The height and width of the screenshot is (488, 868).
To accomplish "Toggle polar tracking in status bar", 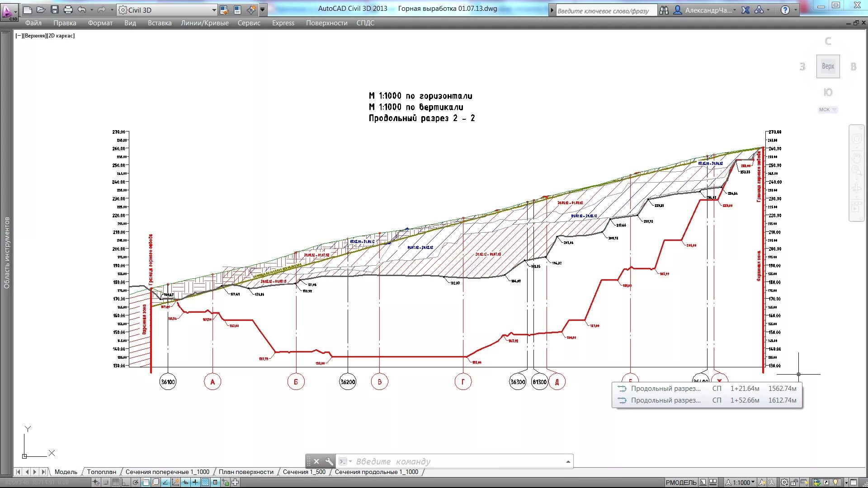I will coord(135,482).
